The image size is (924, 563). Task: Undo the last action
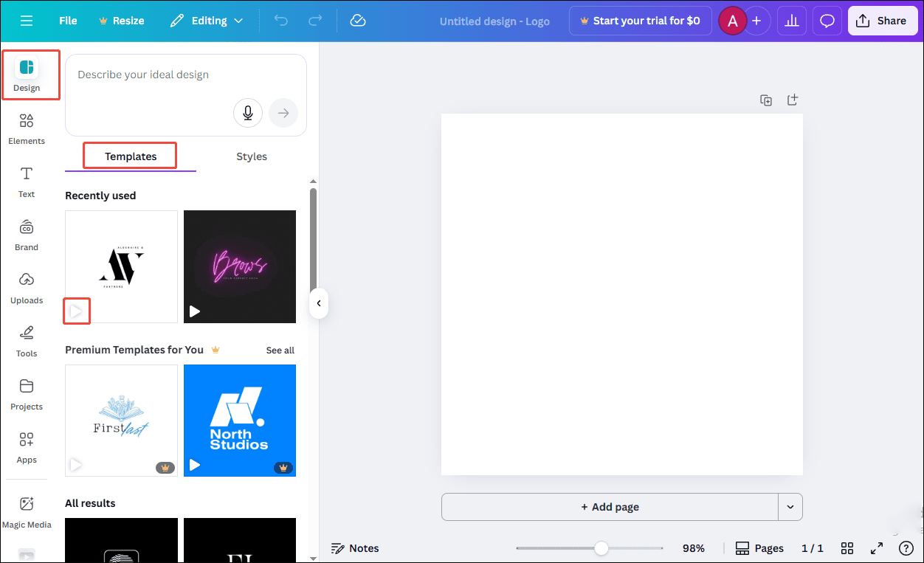[x=280, y=21]
